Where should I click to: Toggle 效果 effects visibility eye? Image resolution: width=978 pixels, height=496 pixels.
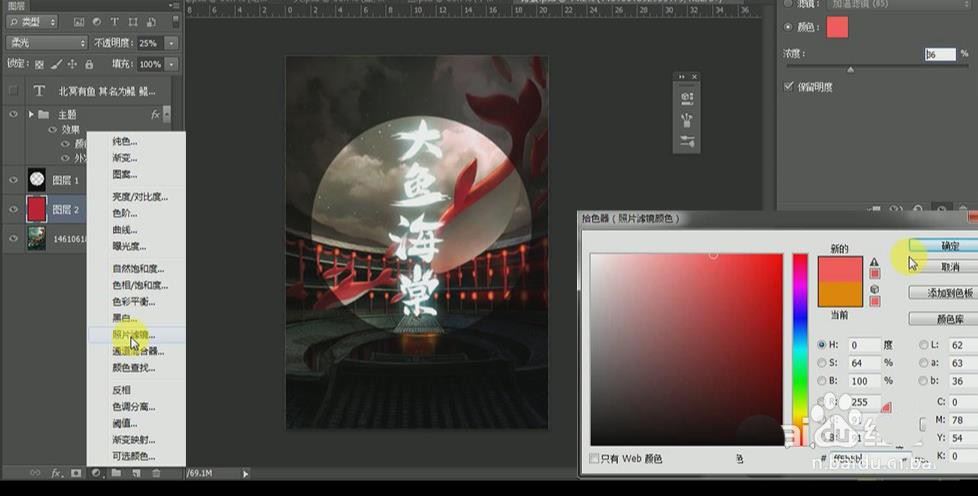click(x=53, y=130)
